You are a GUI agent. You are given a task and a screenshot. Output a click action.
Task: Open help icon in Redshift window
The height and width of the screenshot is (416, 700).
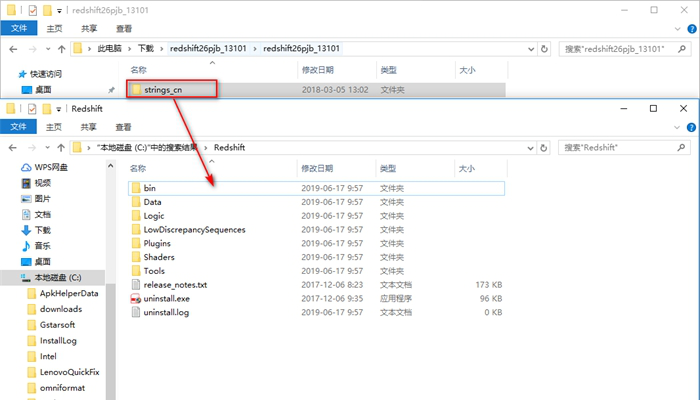coord(692,128)
